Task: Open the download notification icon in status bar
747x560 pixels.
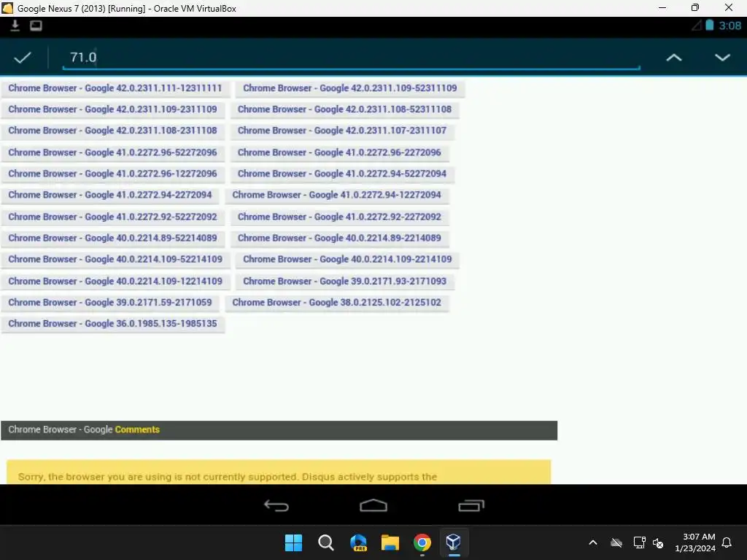Action: click(x=15, y=26)
